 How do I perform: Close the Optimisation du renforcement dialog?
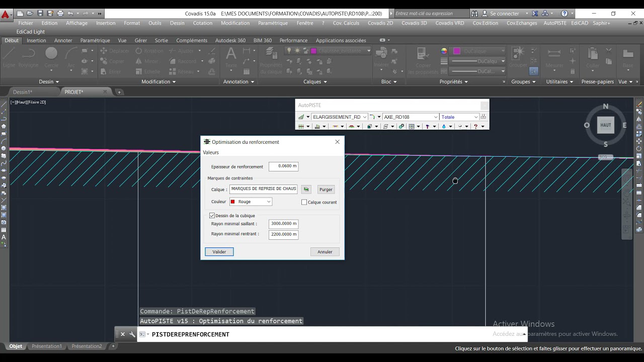point(337,142)
